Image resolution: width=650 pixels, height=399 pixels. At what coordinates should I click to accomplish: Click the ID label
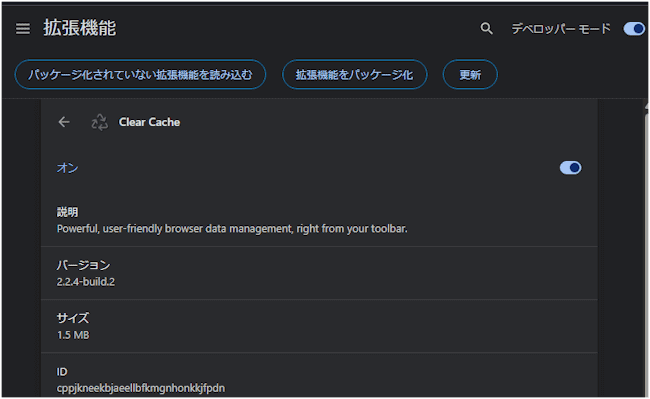pos(62,372)
